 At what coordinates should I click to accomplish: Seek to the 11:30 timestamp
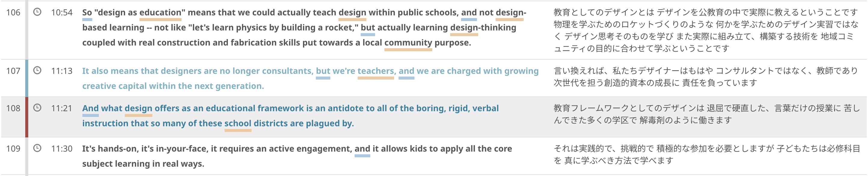pyautogui.click(x=62, y=149)
